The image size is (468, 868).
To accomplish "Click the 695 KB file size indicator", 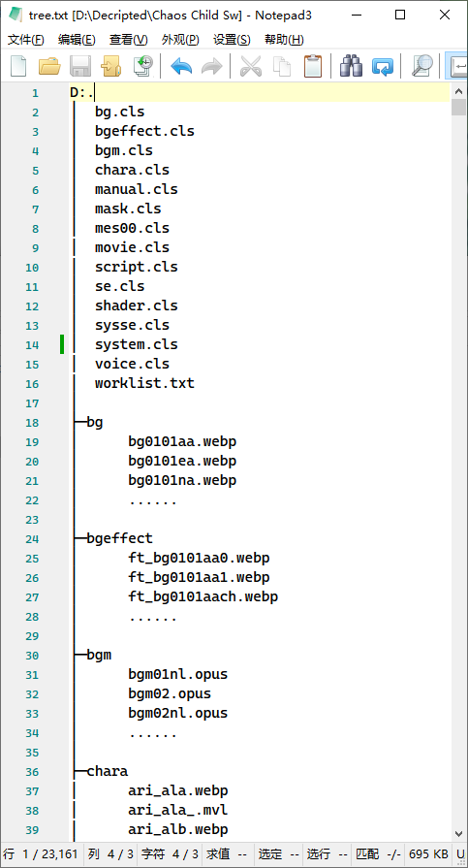I will click(x=429, y=854).
